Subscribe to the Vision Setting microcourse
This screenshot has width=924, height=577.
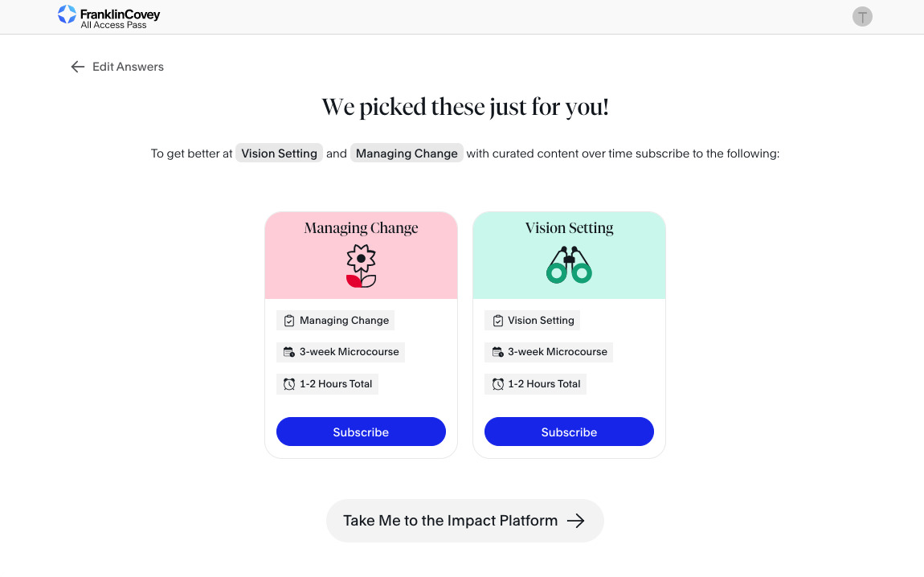click(x=569, y=432)
